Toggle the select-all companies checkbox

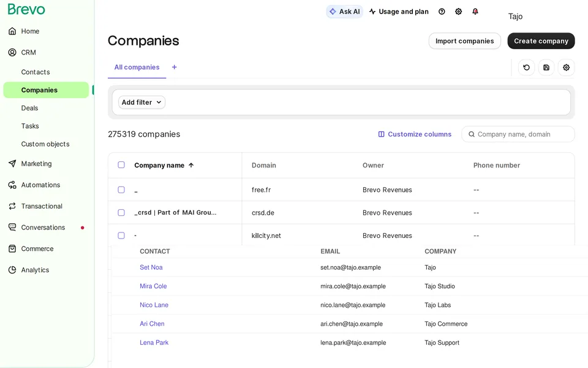[x=121, y=165]
